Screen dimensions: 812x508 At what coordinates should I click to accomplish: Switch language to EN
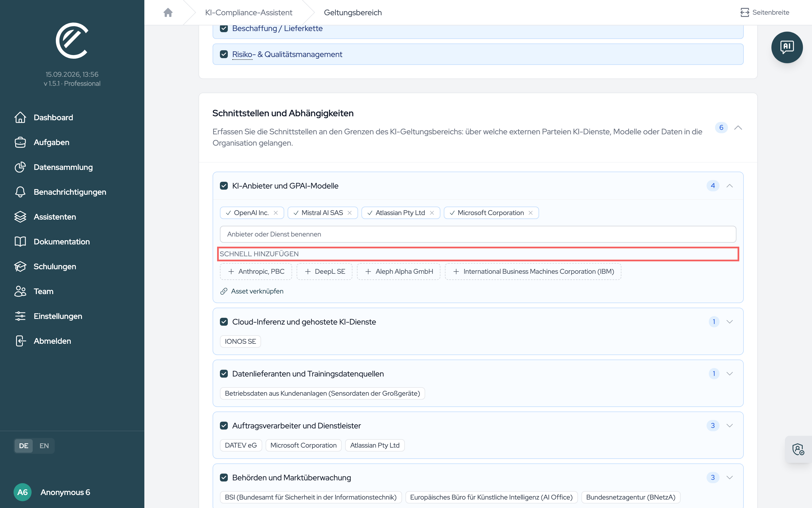click(x=44, y=446)
